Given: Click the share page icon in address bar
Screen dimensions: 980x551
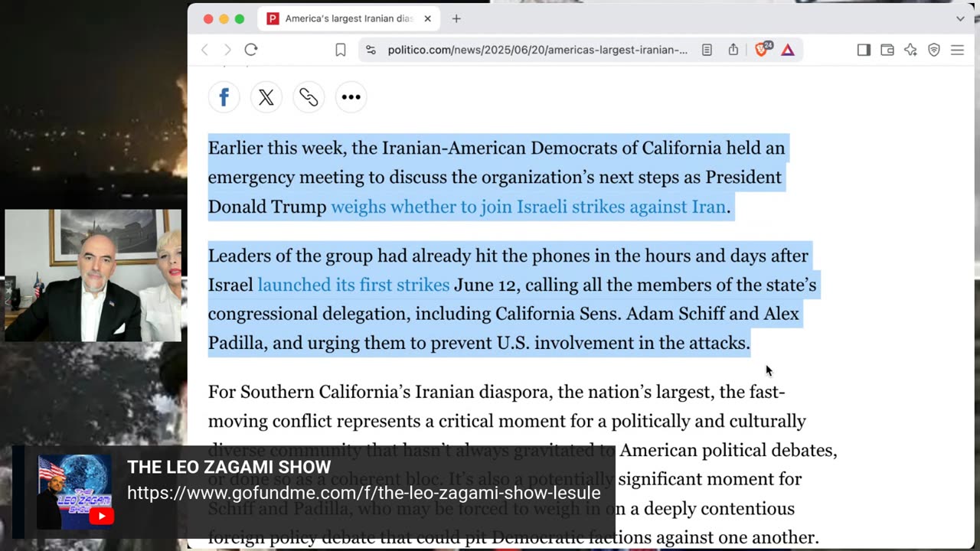Looking at the screenshot, I should [733, 50].
